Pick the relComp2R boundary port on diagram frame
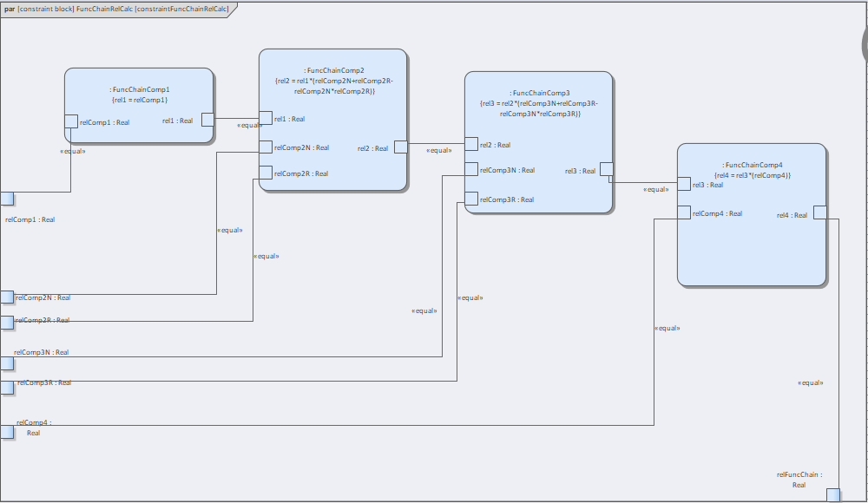Screen dimensions: 868x503 point(7,323)
